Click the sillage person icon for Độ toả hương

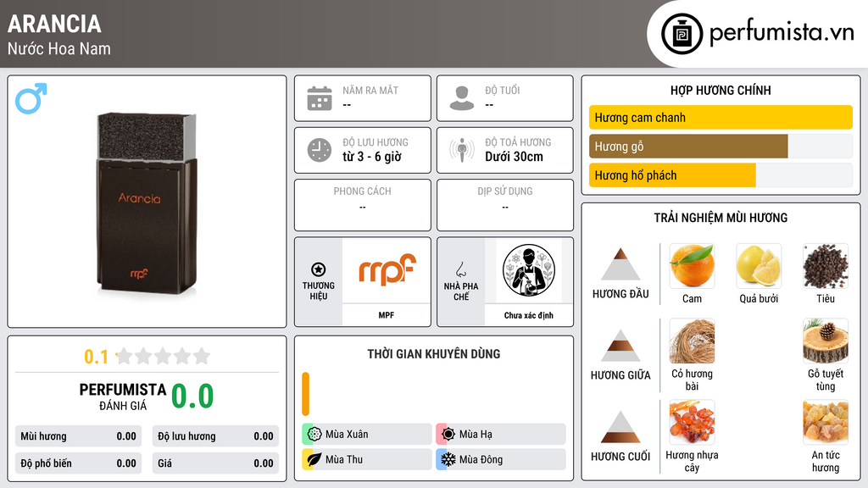[x=462, y=150]
